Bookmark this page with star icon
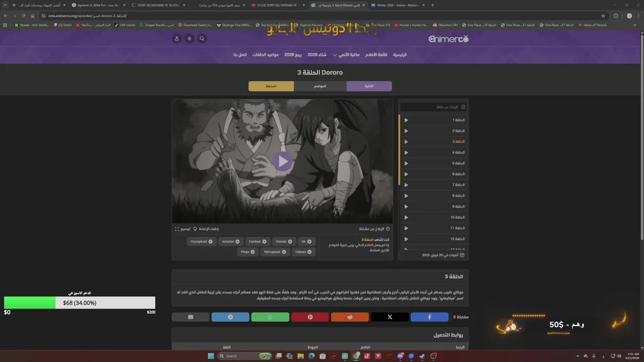This screenshot has height=362, width=644. click(x=603, y=16)
